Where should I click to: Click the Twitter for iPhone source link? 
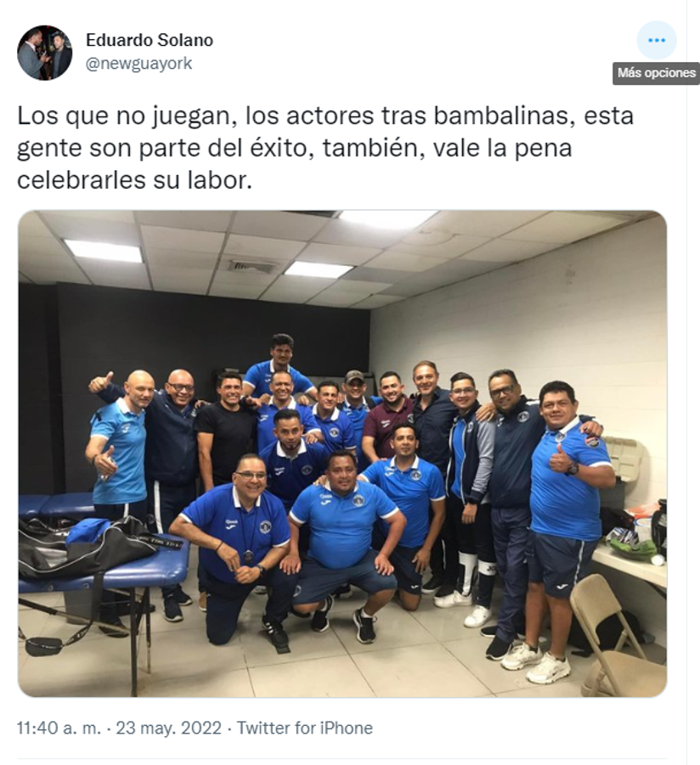305,728
